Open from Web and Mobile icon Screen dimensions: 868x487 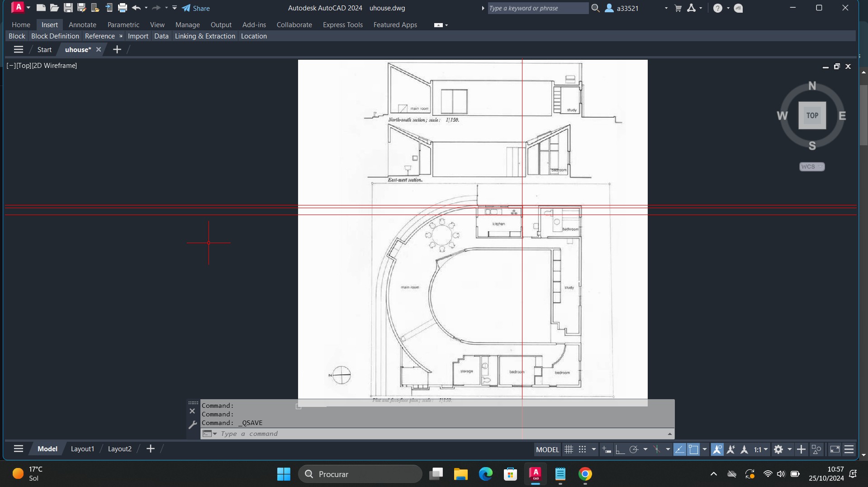point(95,8)
